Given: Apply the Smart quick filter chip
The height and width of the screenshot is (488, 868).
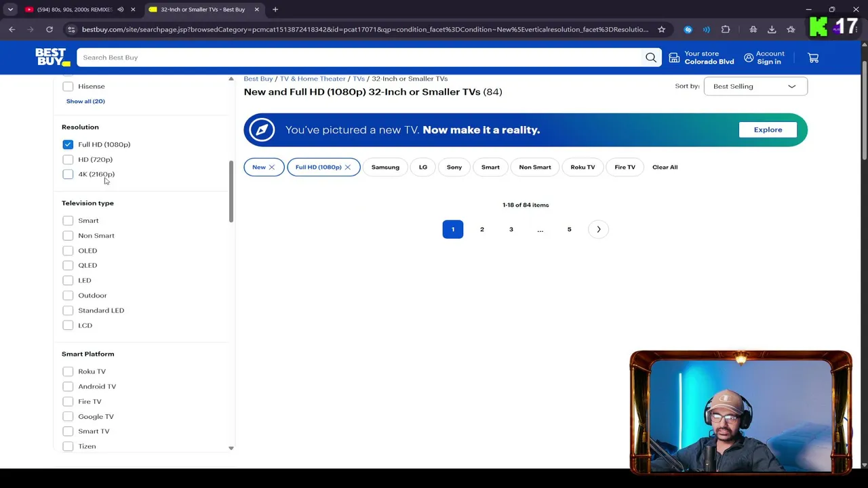Looking at the screenshot, I should 490,167.
